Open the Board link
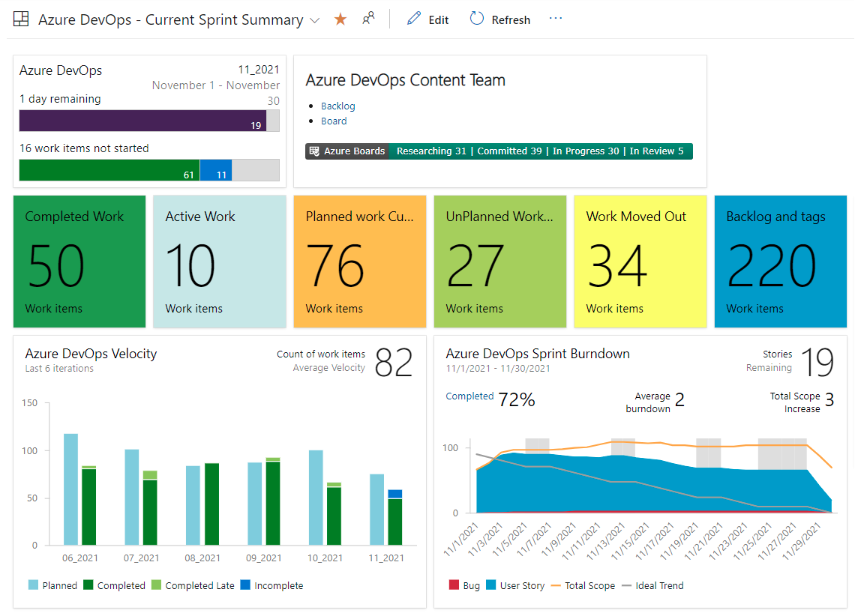The width and height of the screenshot is (855, 616). tap(334, 121)
